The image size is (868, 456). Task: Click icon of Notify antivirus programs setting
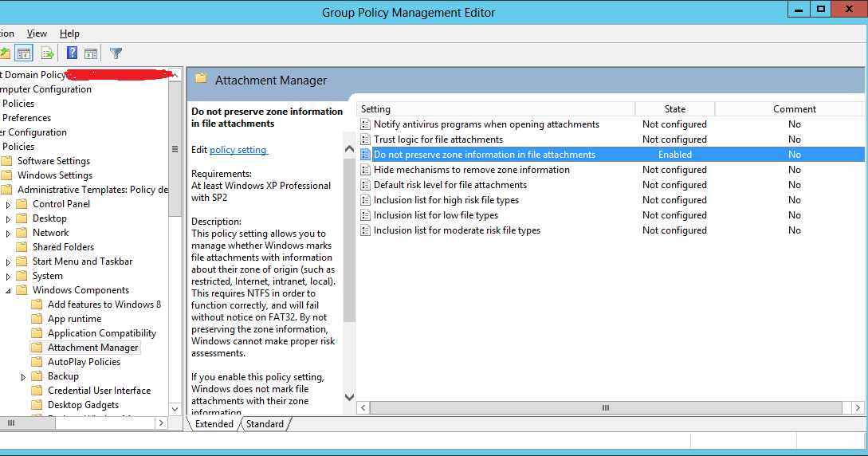pyautogui.click(x=365, y=124)
